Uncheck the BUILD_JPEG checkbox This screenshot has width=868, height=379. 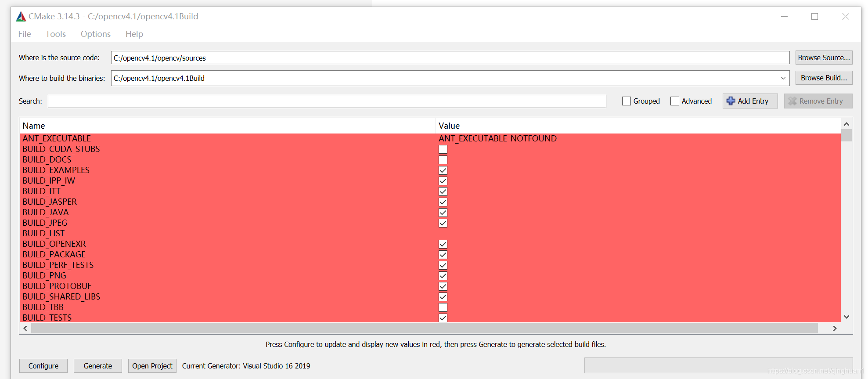point(443,223)
